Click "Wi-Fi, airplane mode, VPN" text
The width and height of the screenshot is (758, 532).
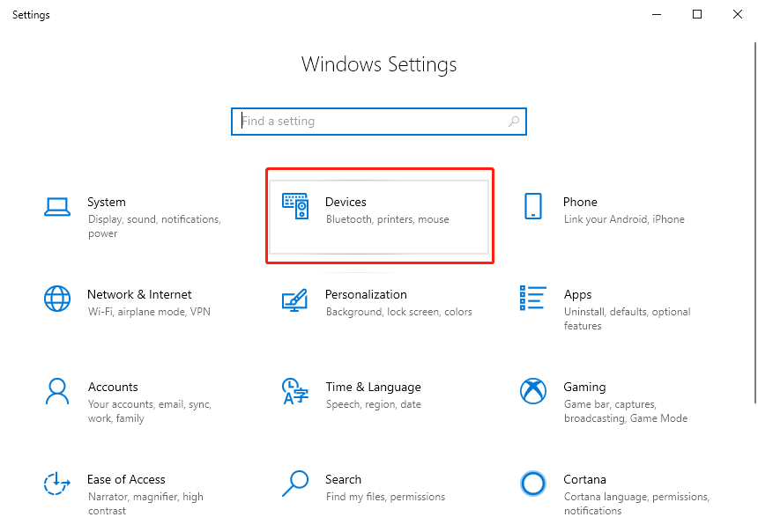[149, 312]
